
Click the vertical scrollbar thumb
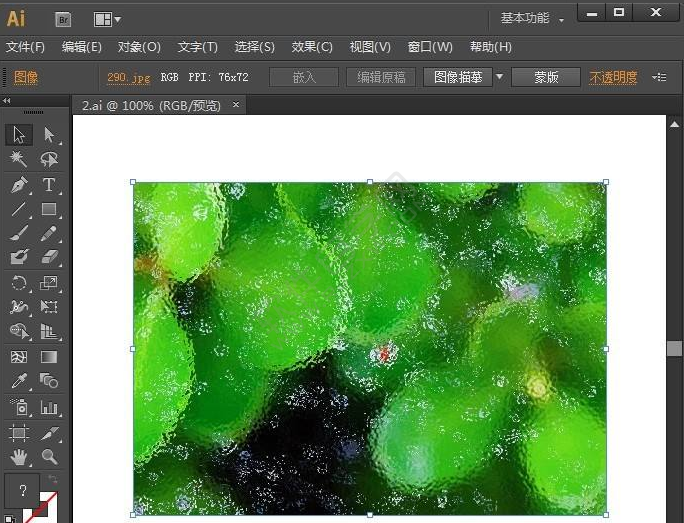(x=674, y=349)
